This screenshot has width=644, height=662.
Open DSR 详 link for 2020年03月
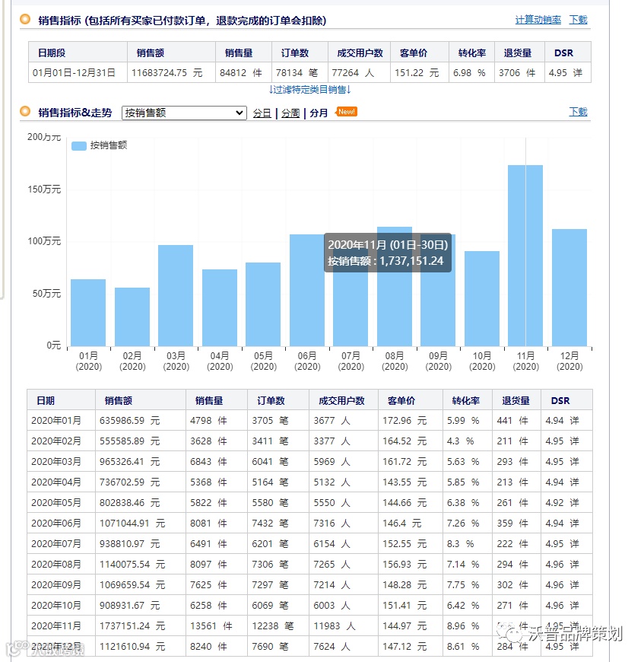tap(574, 461)
